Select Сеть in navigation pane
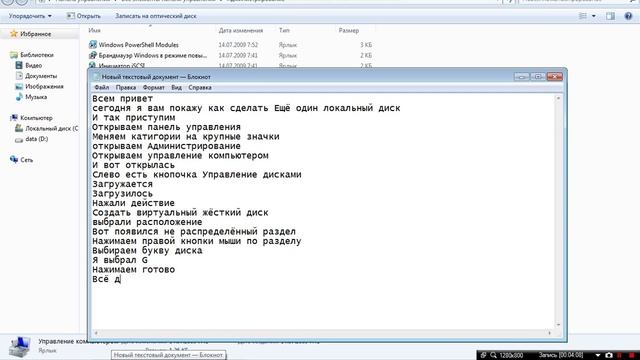 (x=27, y=160)
